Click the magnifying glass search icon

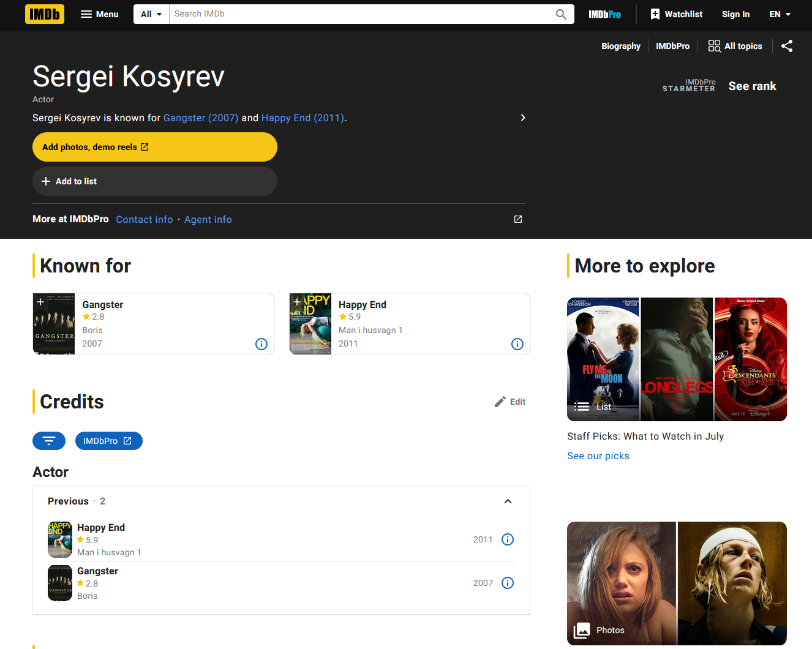[x=561, y=14]
